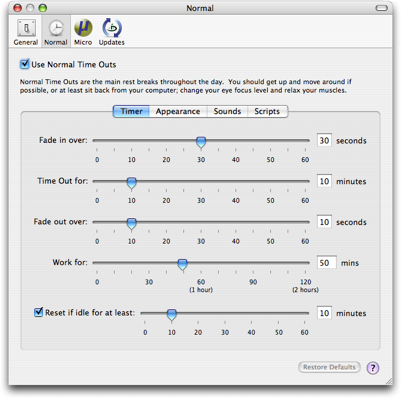Click the Reset if idle slider handle
The image size is (401, 399).
coord(172,315)
